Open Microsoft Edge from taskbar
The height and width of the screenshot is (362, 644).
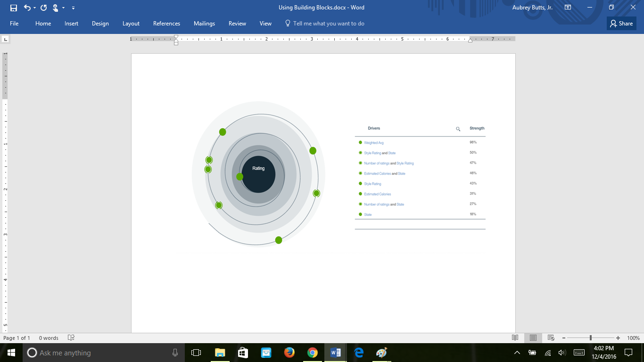(x=359, y=353)
